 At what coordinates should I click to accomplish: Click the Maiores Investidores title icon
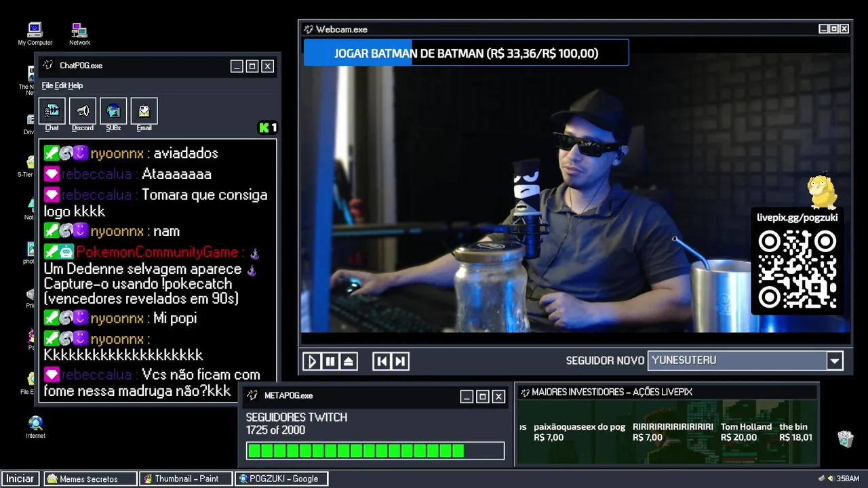524,392
